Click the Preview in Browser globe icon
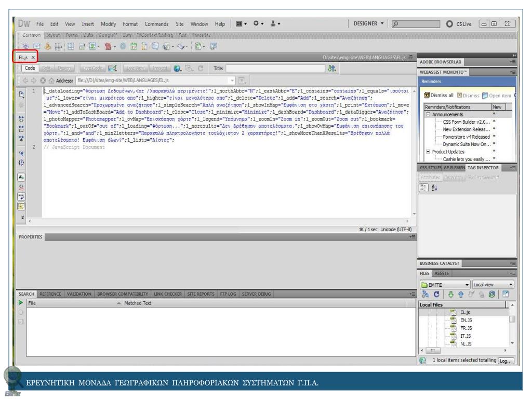The image size is (532, 399). click(x=177, y=68)
